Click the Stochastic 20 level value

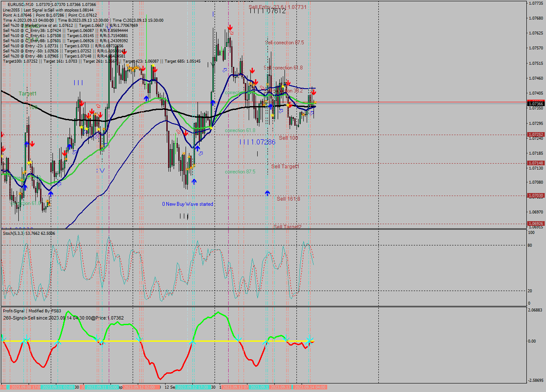click(x=530, y=291)
